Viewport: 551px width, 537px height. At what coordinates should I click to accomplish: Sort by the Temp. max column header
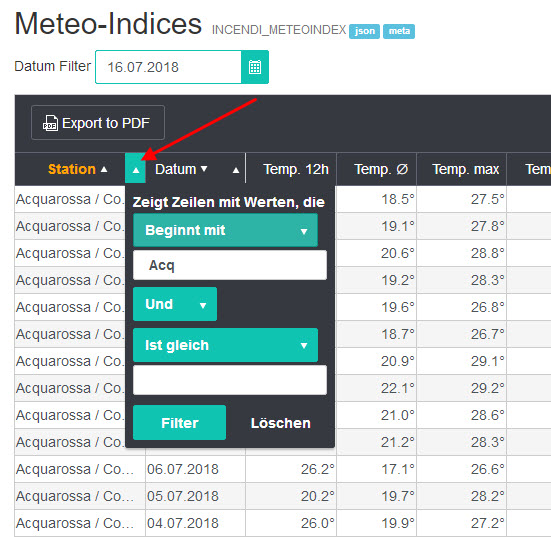[465, 169]
